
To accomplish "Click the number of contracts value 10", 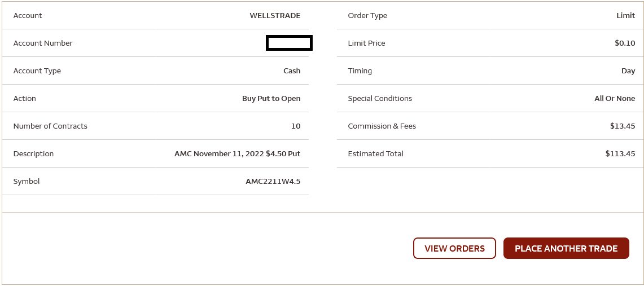I will point(296,126).
